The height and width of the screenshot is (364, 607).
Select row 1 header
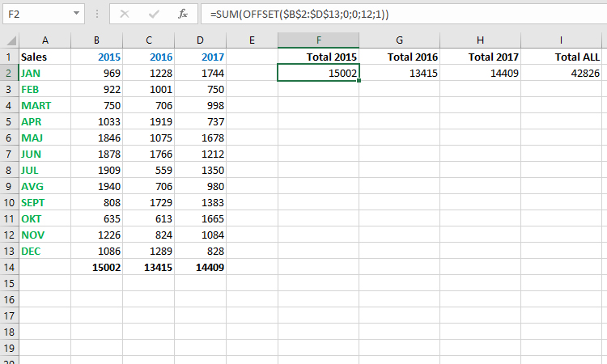point(9,57)
